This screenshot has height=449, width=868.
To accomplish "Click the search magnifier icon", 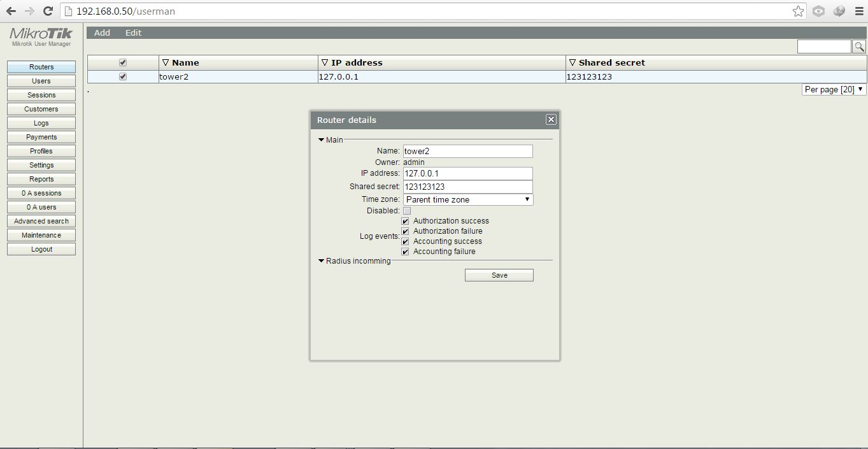I will tap(859, 46).
